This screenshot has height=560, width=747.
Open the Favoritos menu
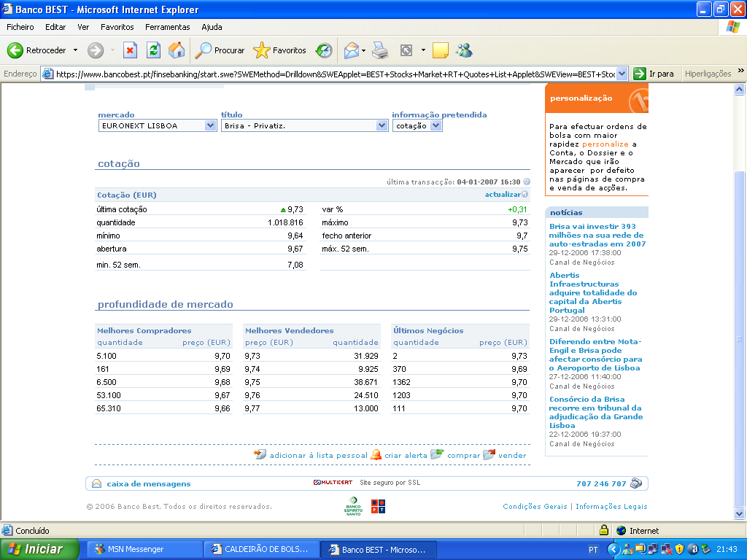pos(117,27)
